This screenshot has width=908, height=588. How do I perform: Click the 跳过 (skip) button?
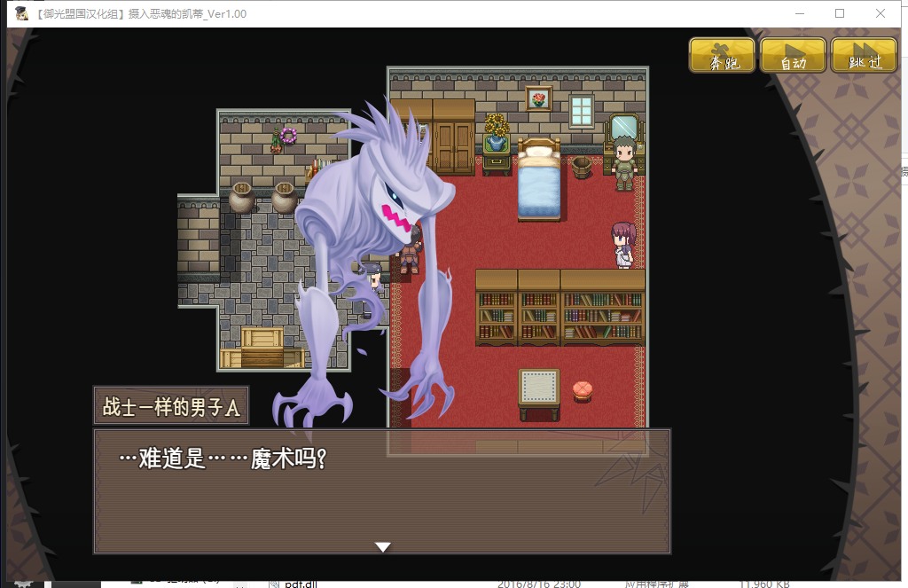pyautogui.click(x=864, y=55)
